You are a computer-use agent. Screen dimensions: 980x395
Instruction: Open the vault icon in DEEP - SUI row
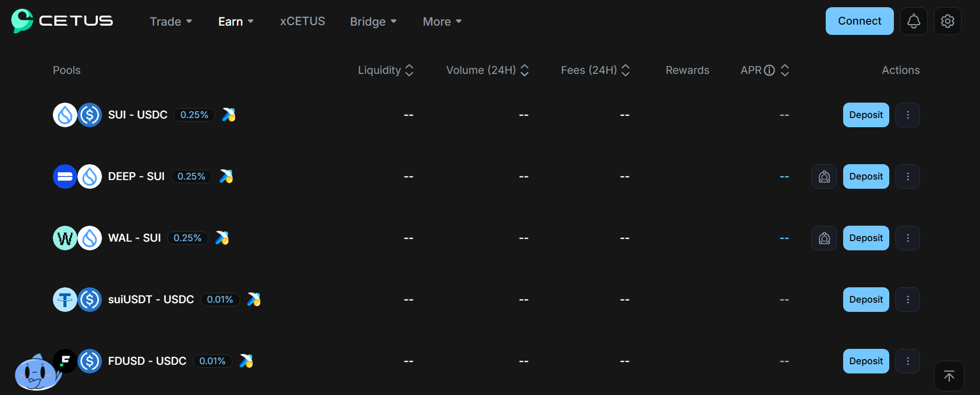824,176
